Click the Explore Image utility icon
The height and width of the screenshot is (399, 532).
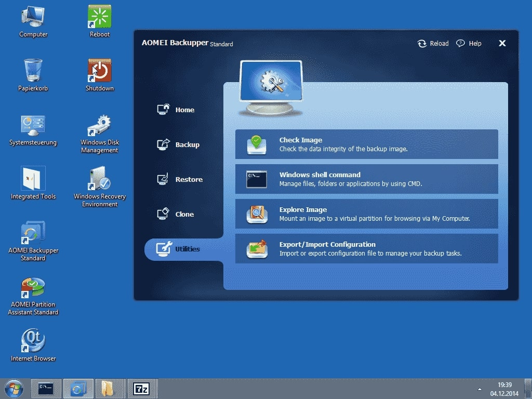[x=257, y=214]
